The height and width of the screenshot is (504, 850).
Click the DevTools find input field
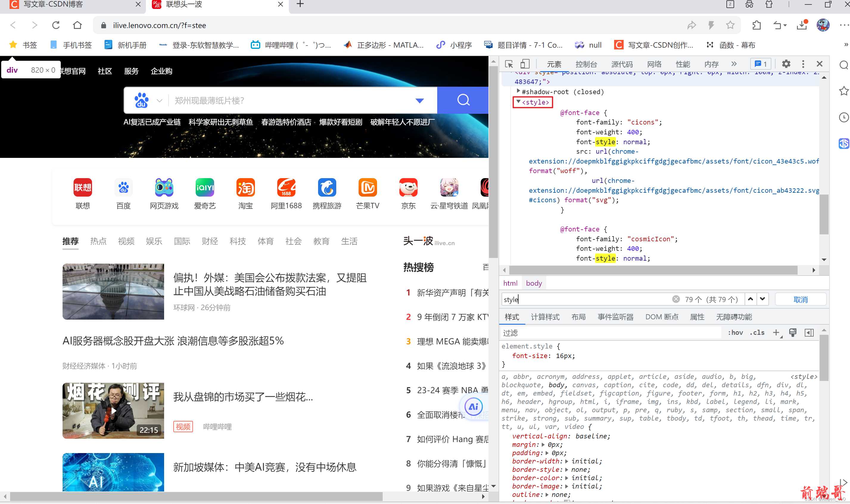(586, 299)
